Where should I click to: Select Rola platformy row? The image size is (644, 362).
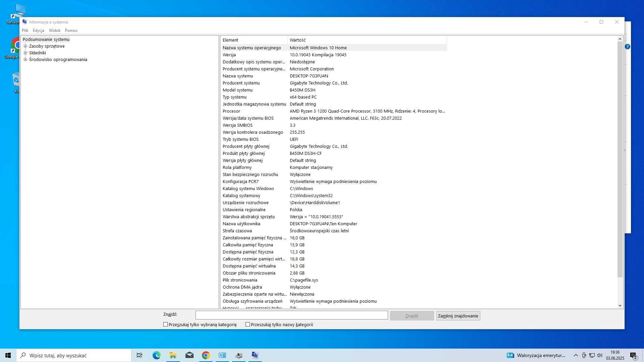click(334, 167)
